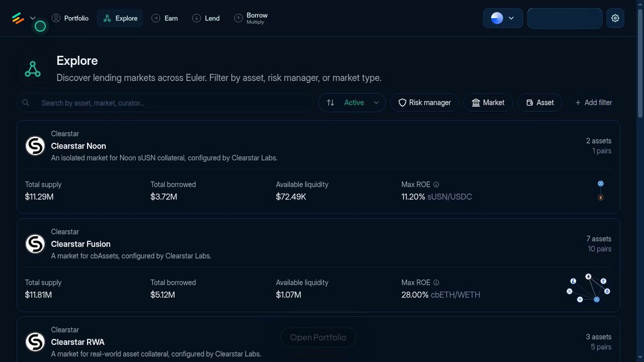Image resolution: width=644 pixels, height=362 pixels.
Task: Open the Clearstar Noon market title
Action: point(78,146)
